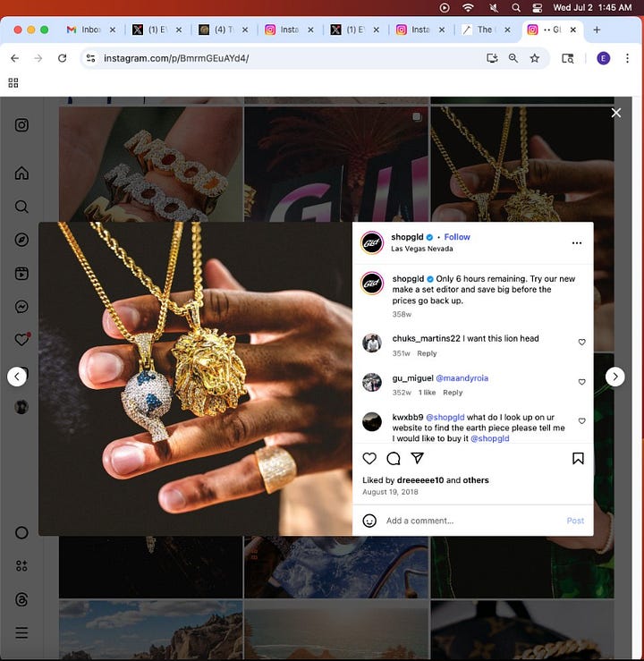Image resolution: width=644 pixels, height=661 pixels.
Task: Open macOS Control Center
Action: pos(537,7)
